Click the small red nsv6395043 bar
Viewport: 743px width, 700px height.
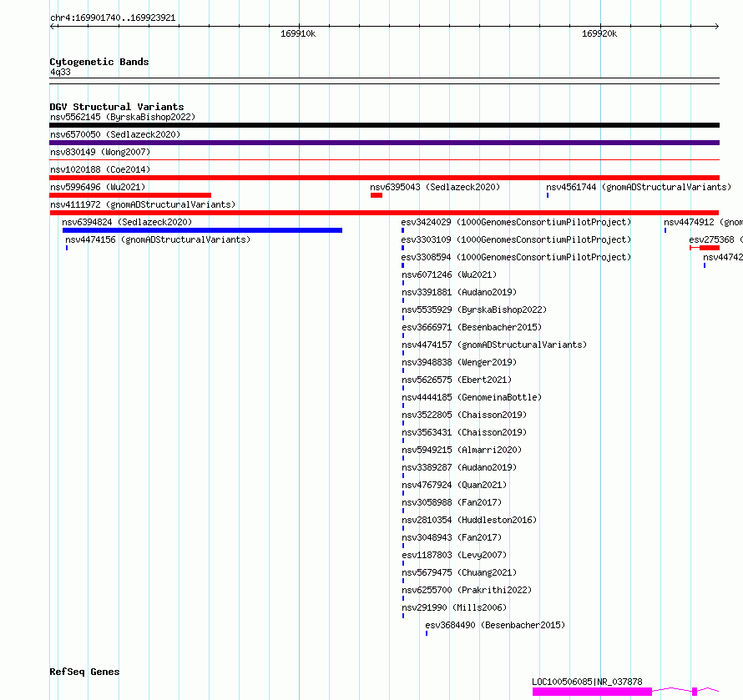point(377,195)
